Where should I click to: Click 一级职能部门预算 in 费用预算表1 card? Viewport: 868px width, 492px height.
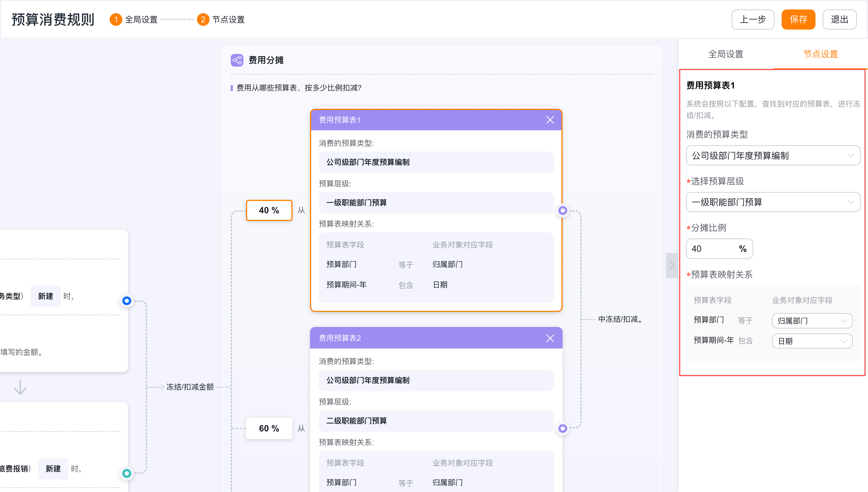click(436, 203)
